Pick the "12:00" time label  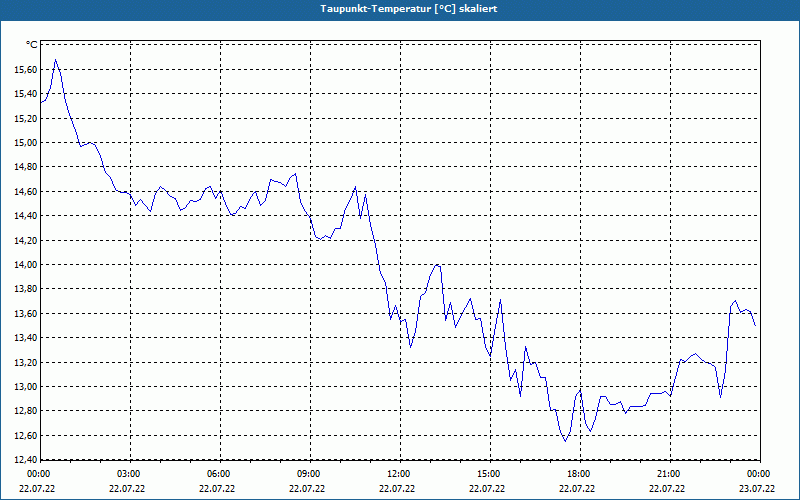coord(398,474)
